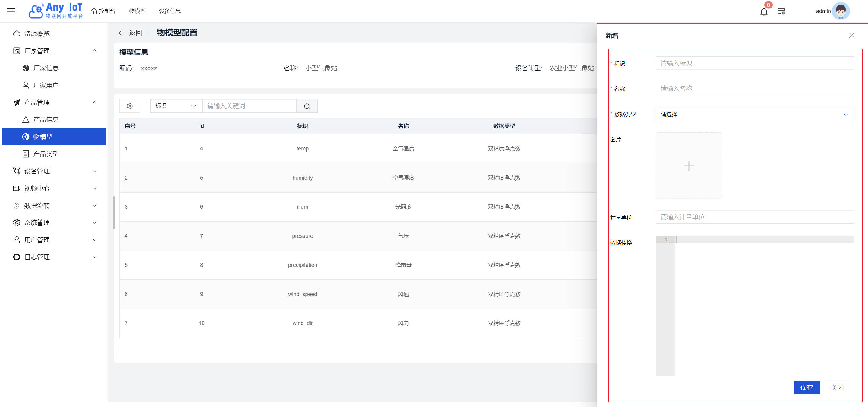Click the window settings icon beside bell
This screenshot has height=407, width=868.
781,11
